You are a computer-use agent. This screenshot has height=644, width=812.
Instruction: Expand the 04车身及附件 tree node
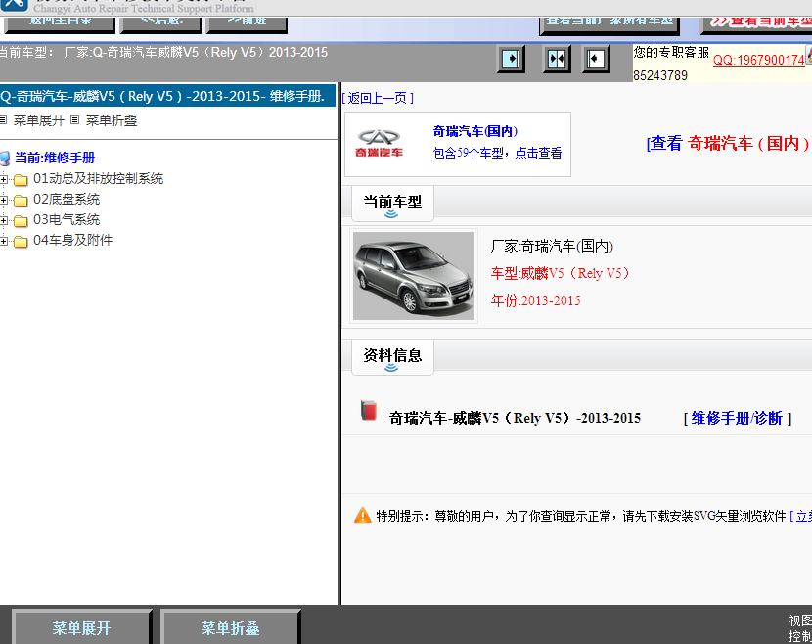(4, 241)
